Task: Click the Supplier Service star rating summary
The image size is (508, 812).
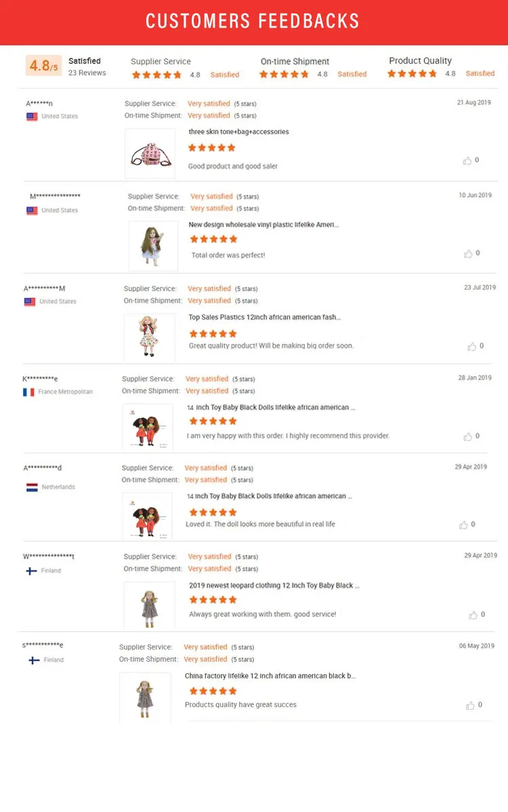Action: 156,74
